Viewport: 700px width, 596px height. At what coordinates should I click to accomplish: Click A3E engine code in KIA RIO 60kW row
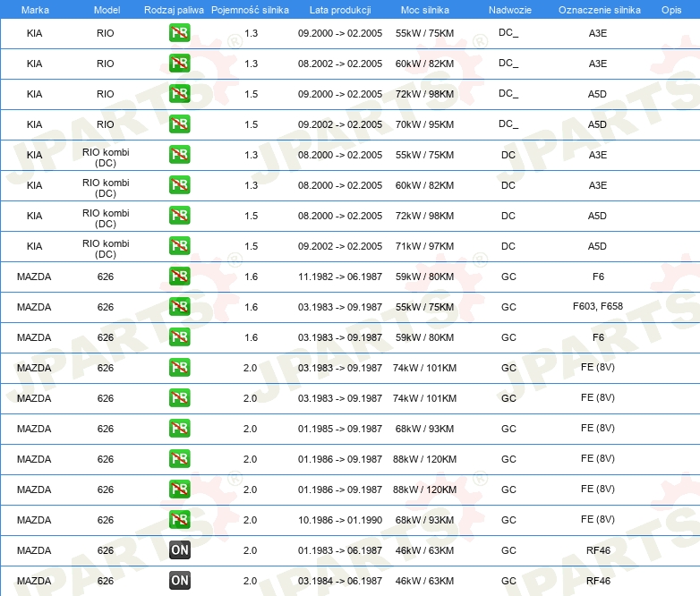click(x=598, y=64)
